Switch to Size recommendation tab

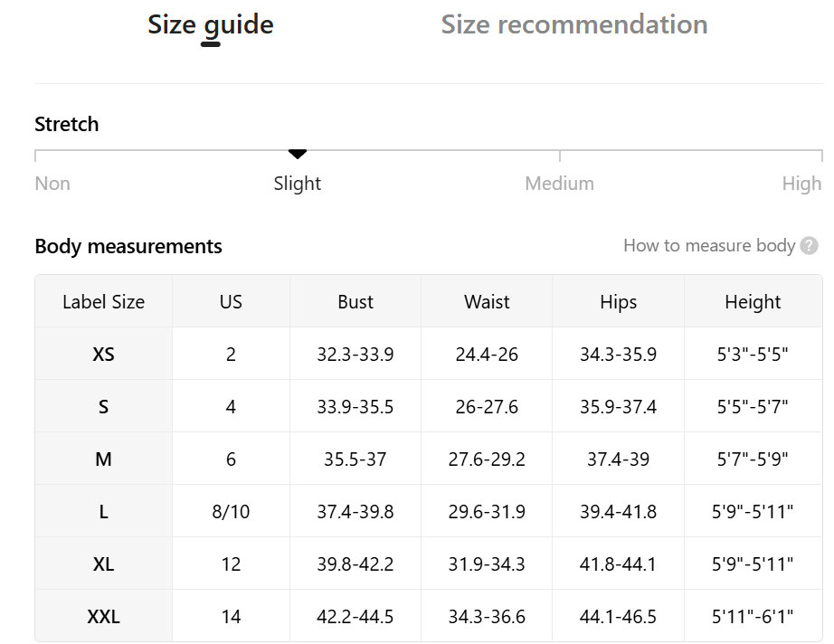click(x=574, y=24)
